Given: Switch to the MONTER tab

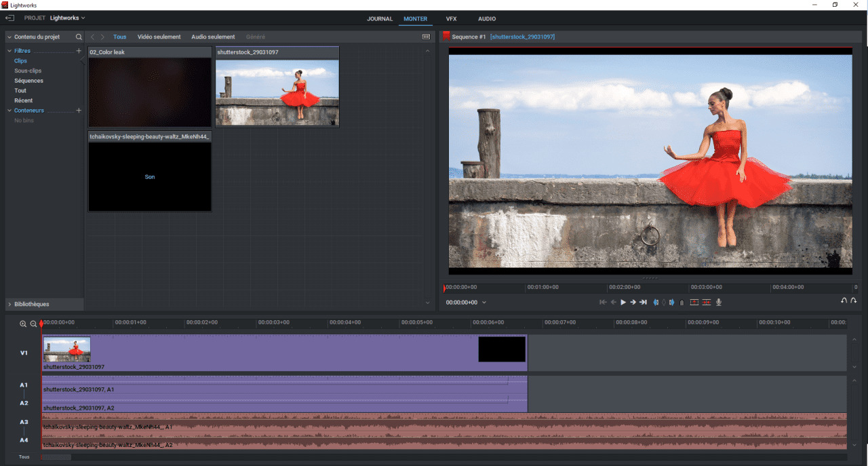Looking at the screenshot, I should (416, 19).
